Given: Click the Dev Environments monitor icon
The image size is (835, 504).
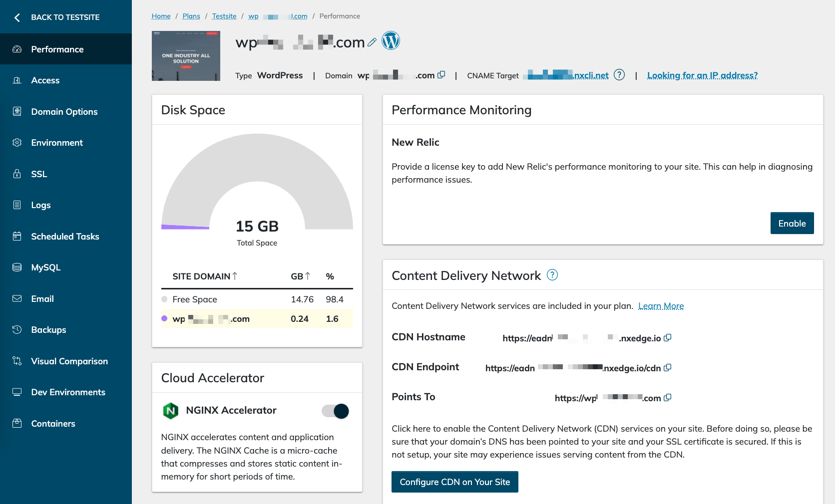Looking at the screenshot, I should (x=17, y=392).
